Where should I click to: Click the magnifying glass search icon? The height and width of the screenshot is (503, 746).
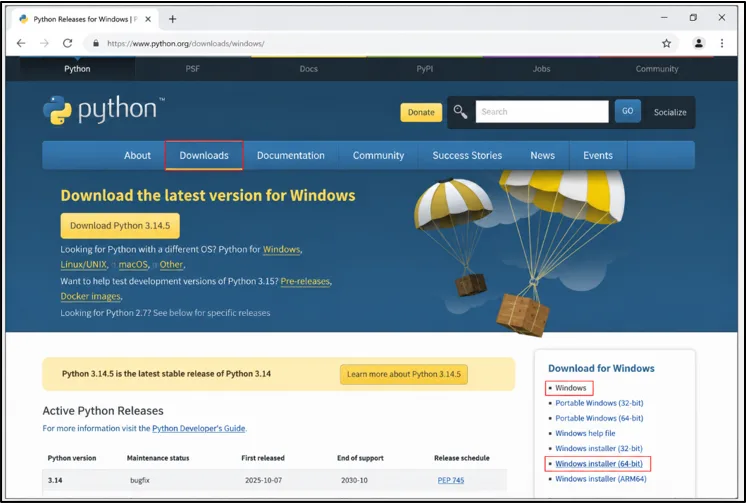click(460, 112)
